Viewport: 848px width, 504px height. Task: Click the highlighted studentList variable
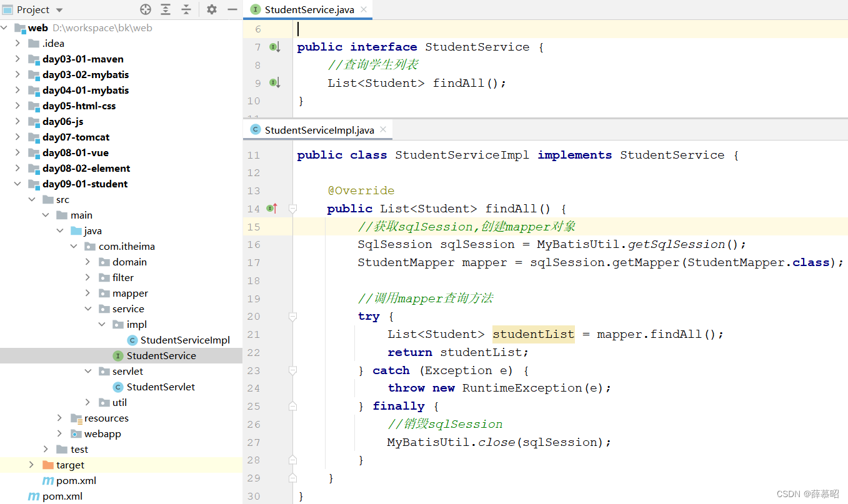533,334
